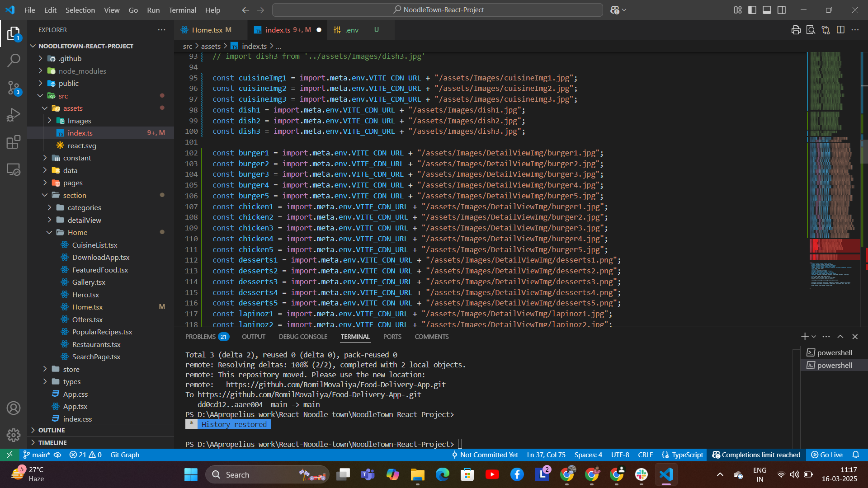Viewport: 868px width, 488px height.
Task: Click the Windows Start button
Action: click(x=191, y=474)
